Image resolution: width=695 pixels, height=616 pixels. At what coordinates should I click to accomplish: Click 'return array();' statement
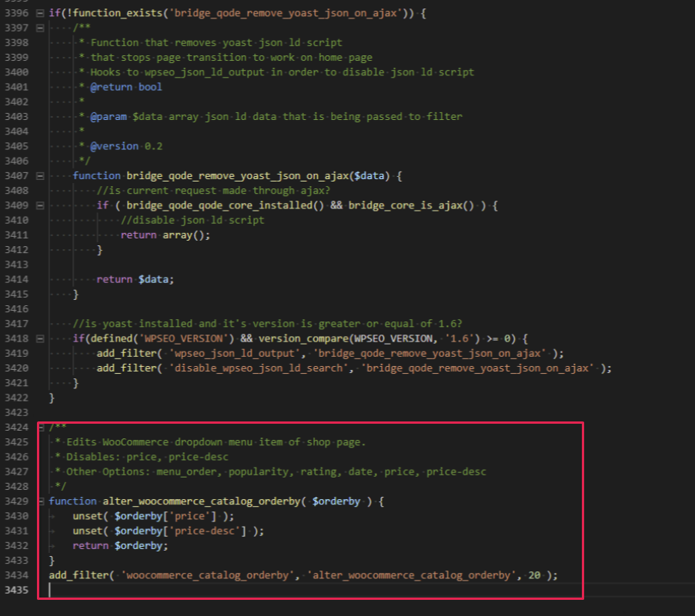pyautogui.click(x=165, y=235)
